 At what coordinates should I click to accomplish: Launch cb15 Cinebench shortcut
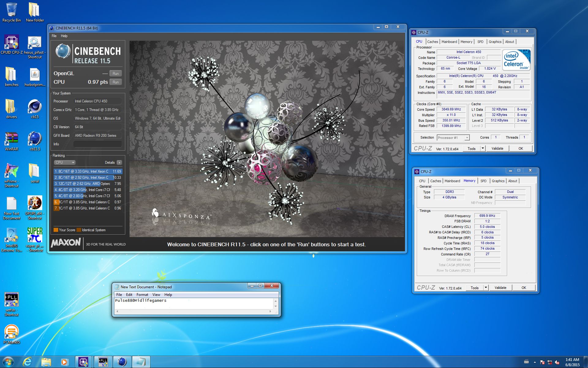[x=35, y=109]
